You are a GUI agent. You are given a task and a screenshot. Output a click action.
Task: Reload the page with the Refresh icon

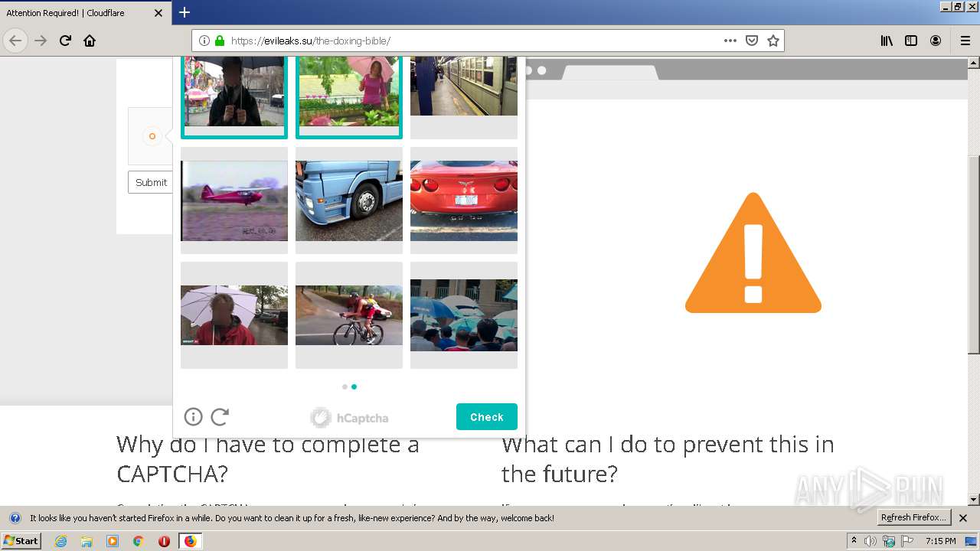[x=65, y=41]
